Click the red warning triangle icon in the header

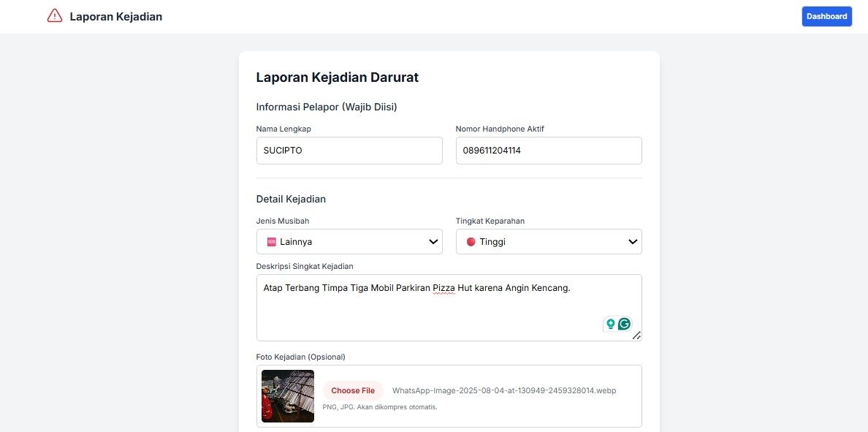(54, 15)
